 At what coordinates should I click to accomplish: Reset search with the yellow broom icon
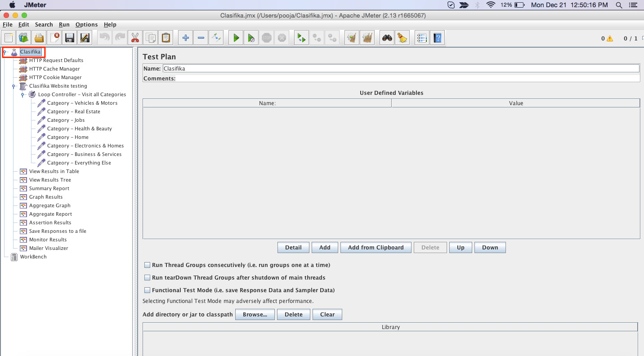coord(402,38)
